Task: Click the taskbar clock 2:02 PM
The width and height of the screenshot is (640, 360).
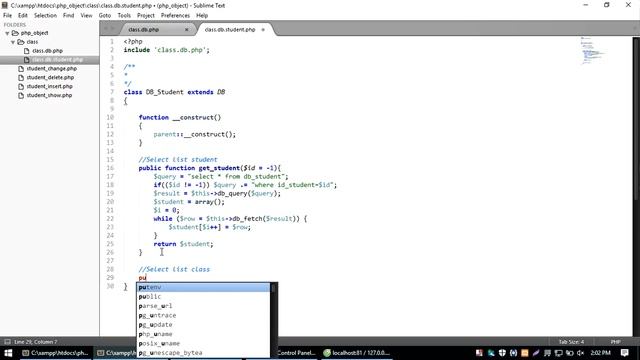Action: point(600,353)
